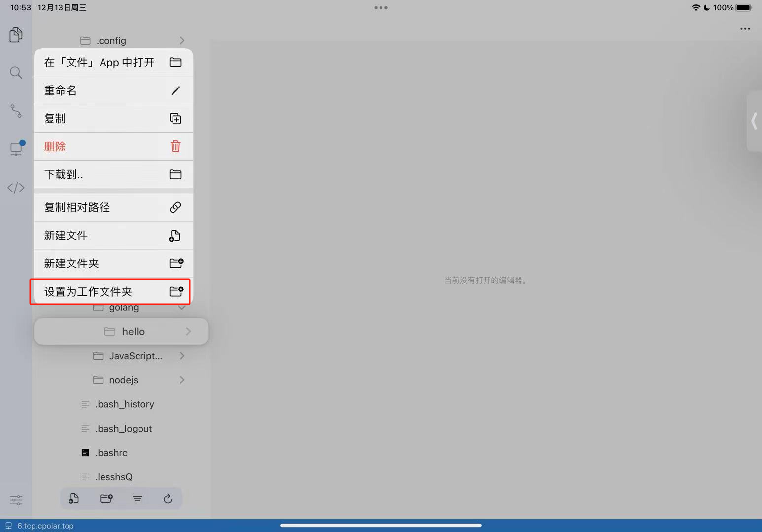The height and width of the screenshot is (532, 762).
Task: Collapse the golang folder chevron
Action: point(182,308)
